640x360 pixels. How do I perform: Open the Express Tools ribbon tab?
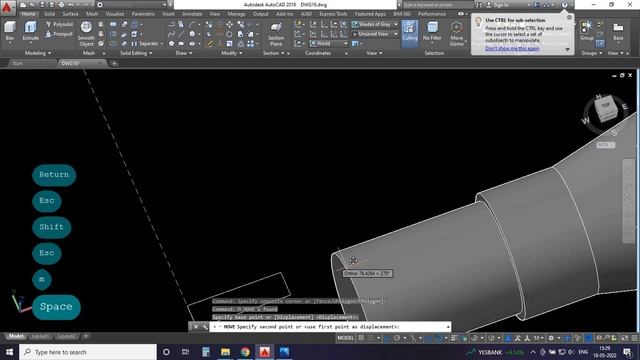[x=333, y=14]
